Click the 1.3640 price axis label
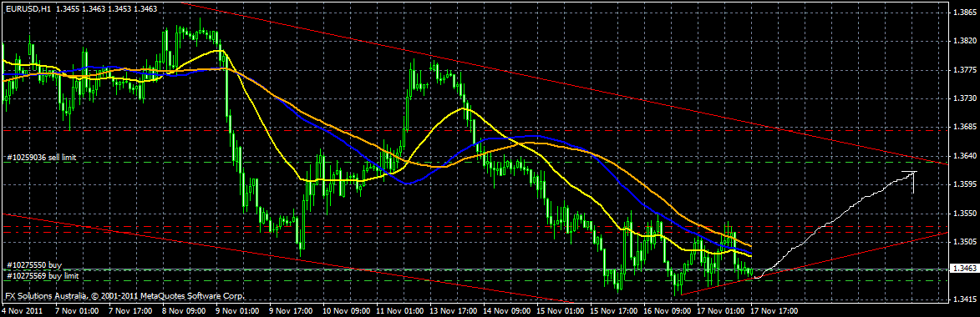 tap(964, 155)
